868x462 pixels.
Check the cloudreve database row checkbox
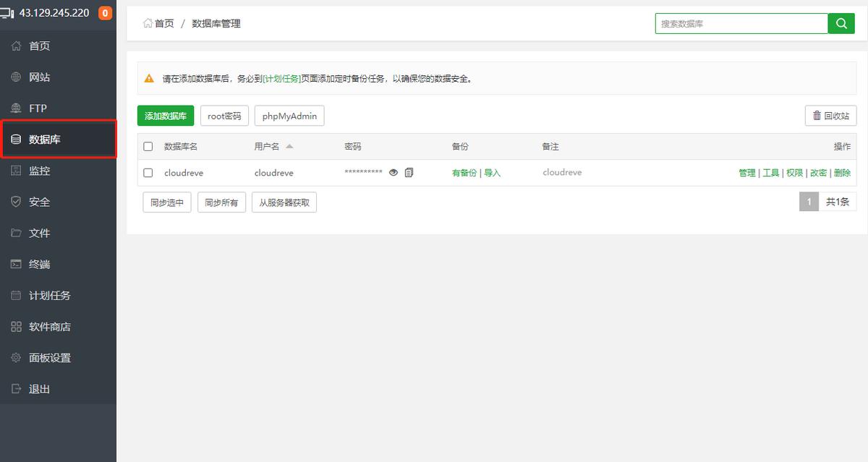pyautogui.click(x=148, y=173)
